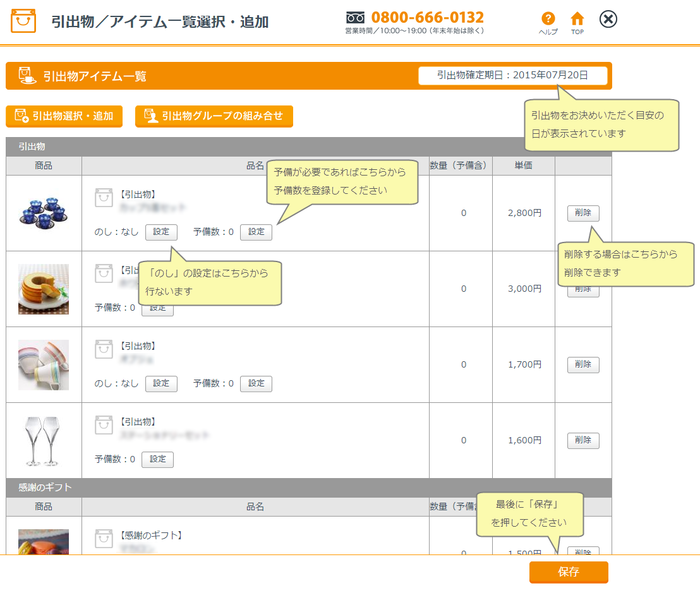700x593 pixels.
Task: Click the bag icon beside 感謝のギフト item
Action: (104, 538)
